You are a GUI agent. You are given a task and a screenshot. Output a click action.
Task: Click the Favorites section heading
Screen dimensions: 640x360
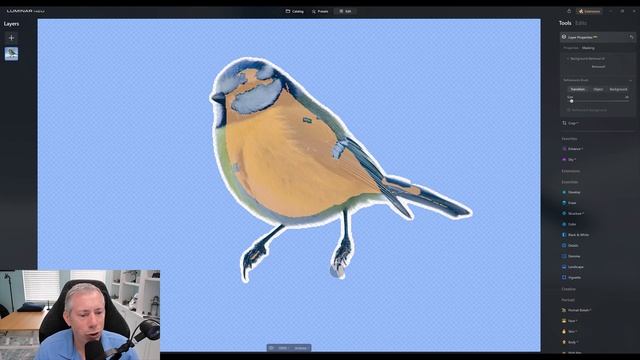569,139
